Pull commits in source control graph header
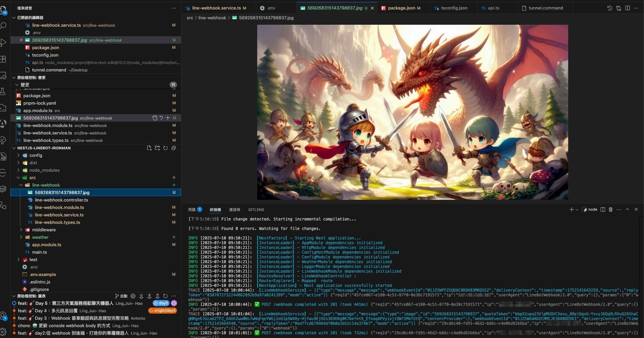Screen dimensions: 644x338 coord(149,296)
